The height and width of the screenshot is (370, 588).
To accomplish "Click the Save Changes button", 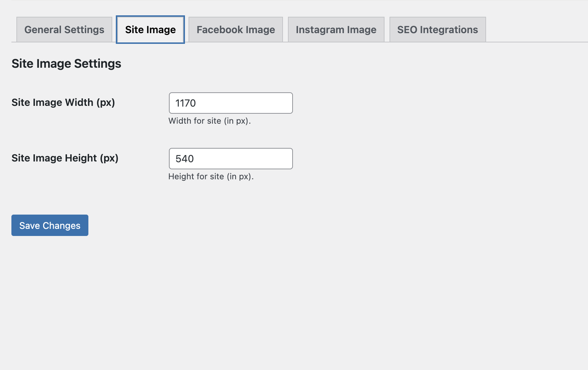I will coord(50,225).
